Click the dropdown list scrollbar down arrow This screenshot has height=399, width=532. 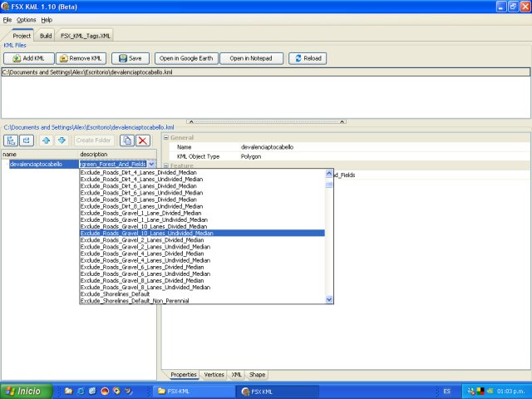[329, 299]
